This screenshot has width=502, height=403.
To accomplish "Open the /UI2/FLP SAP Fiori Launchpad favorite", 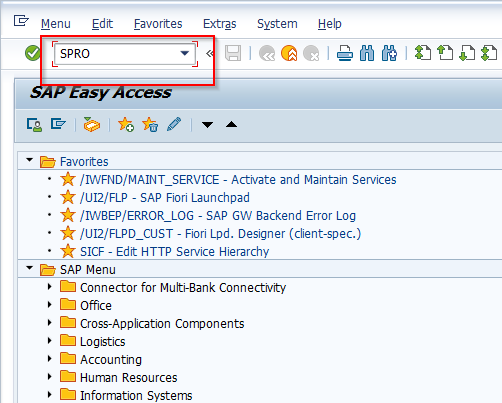I will tap(165, 198).
